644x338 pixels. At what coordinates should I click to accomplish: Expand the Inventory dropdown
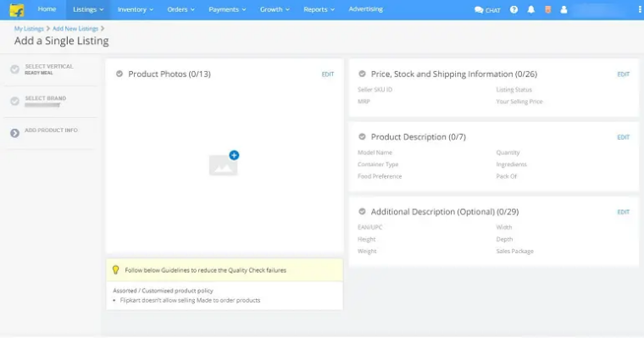(x=135, y=9)
